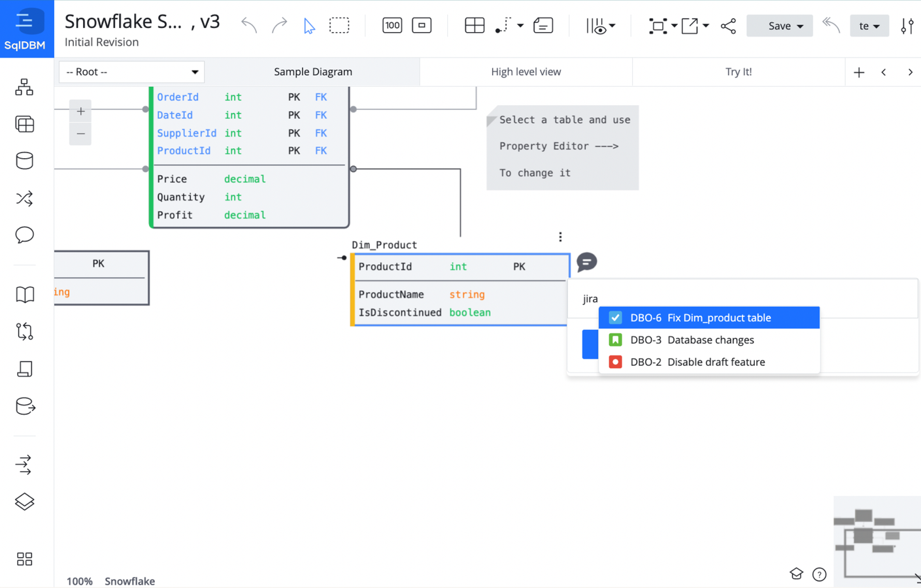921x588 pixels.
Task: Reset zoom to 100 percent icon
Action: pos(392,25)
